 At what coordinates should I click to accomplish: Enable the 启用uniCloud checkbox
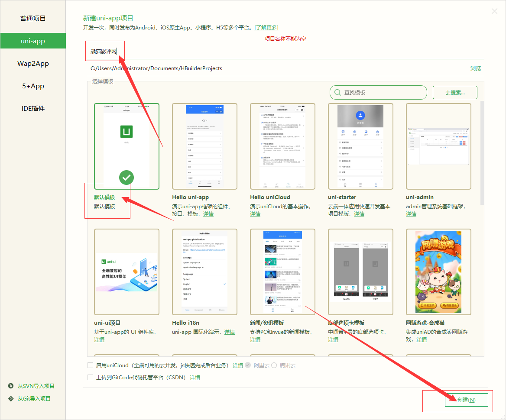coord(91,365)
